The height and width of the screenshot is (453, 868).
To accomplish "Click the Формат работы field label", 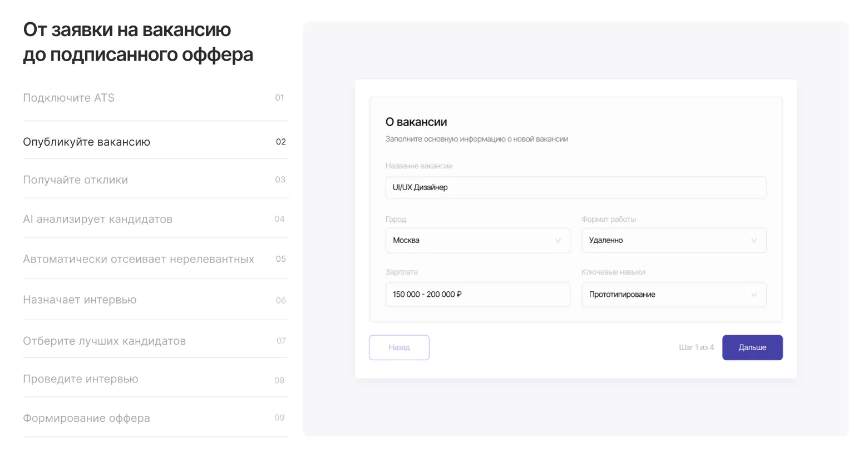I will (x=609, y=220).
